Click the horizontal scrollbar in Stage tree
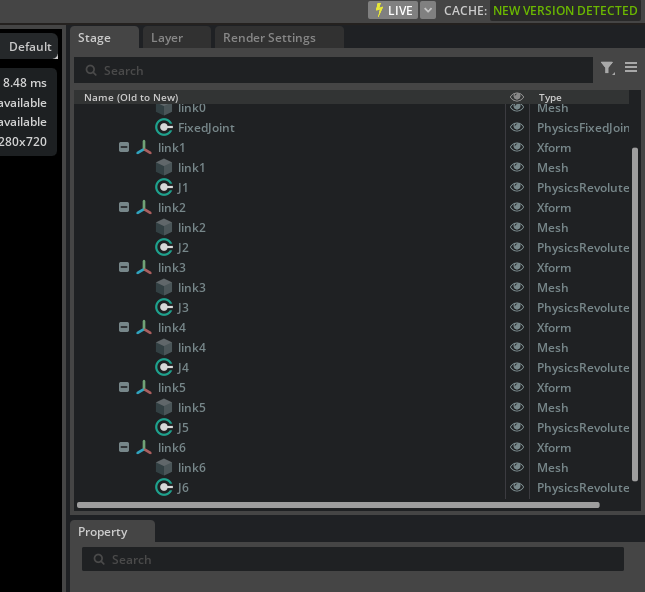The image size is (645, 592). coord(338,505)
